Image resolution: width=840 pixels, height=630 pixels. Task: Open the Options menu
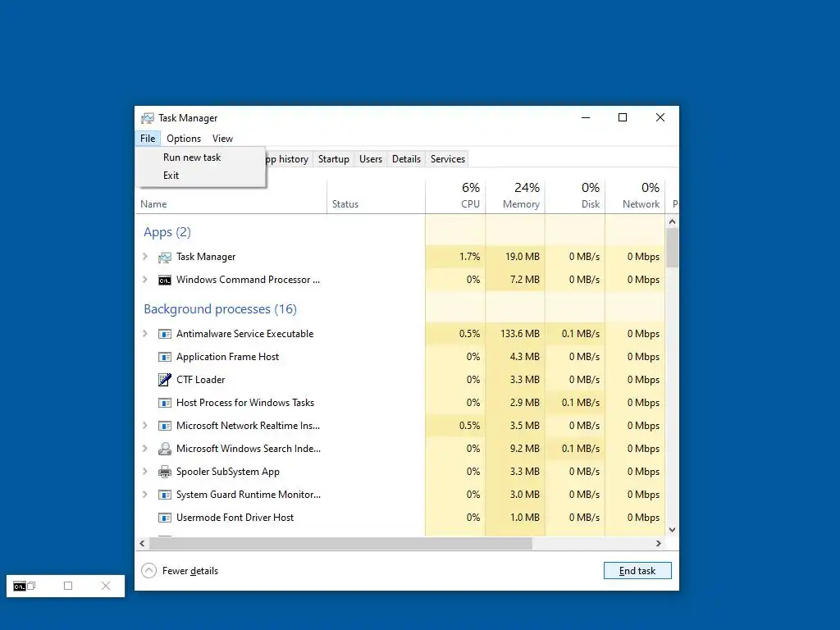[184, 138]
